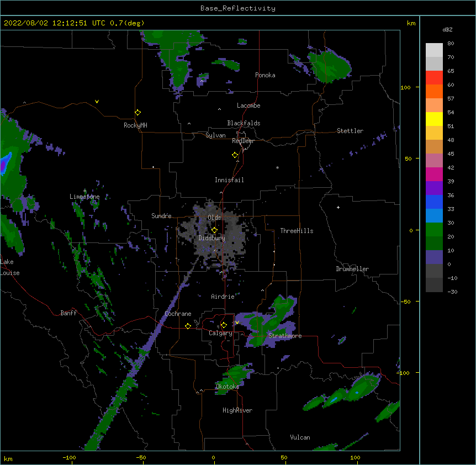
Task: Click the Base_Reflectivity title text
Action: point(238,8)
